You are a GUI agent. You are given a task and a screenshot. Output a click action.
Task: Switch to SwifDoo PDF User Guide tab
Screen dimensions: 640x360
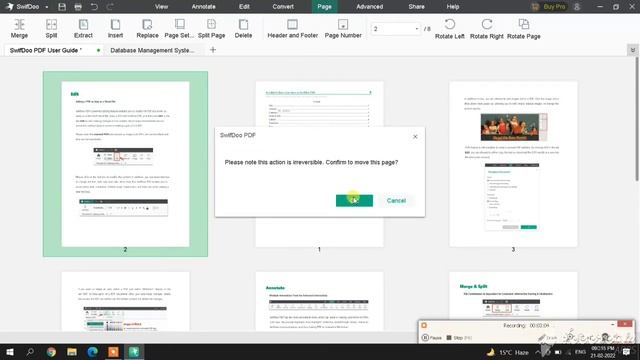[x=53, y=50]
